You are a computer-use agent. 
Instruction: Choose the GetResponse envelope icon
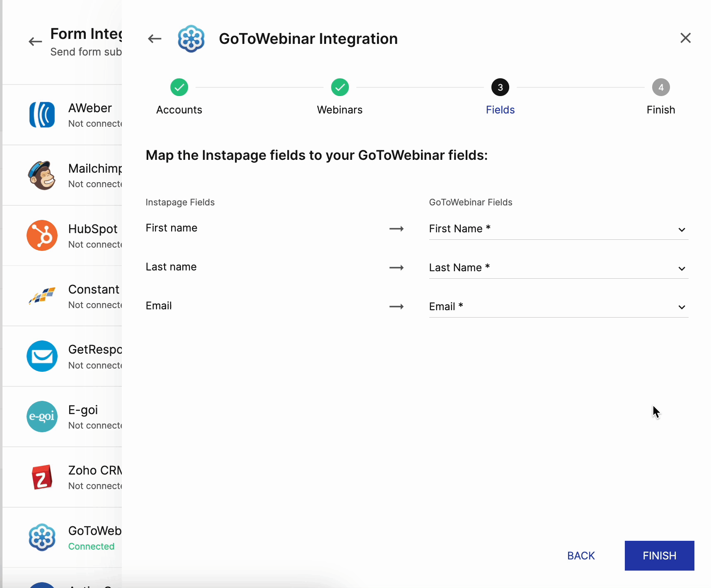tap(42, 356)
